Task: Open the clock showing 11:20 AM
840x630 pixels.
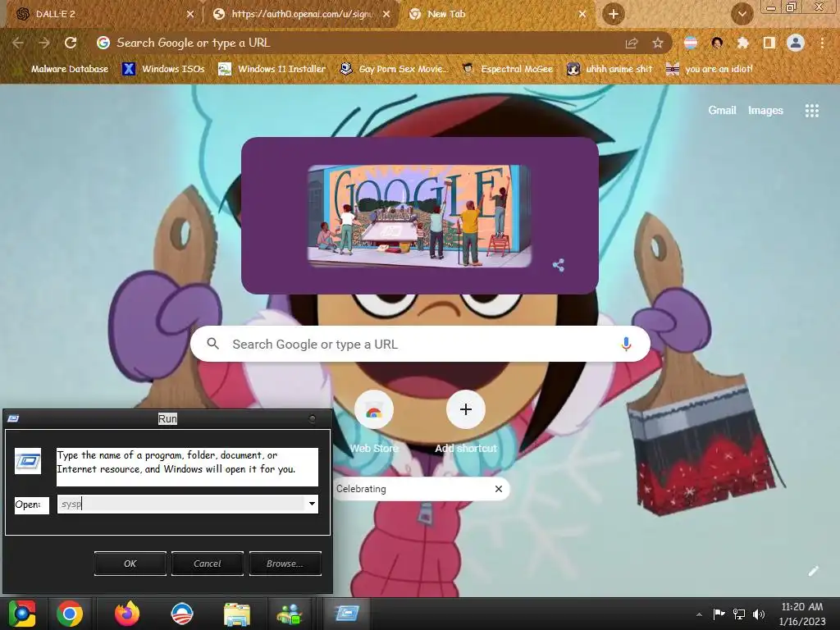Action: coord(802,614)
